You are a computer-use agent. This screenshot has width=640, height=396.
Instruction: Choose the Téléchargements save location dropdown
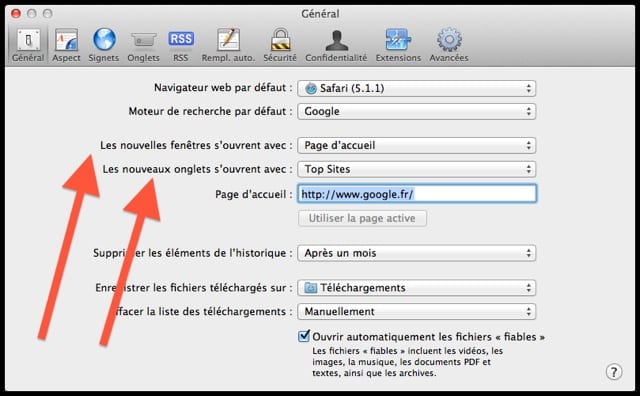click(417, 288)
